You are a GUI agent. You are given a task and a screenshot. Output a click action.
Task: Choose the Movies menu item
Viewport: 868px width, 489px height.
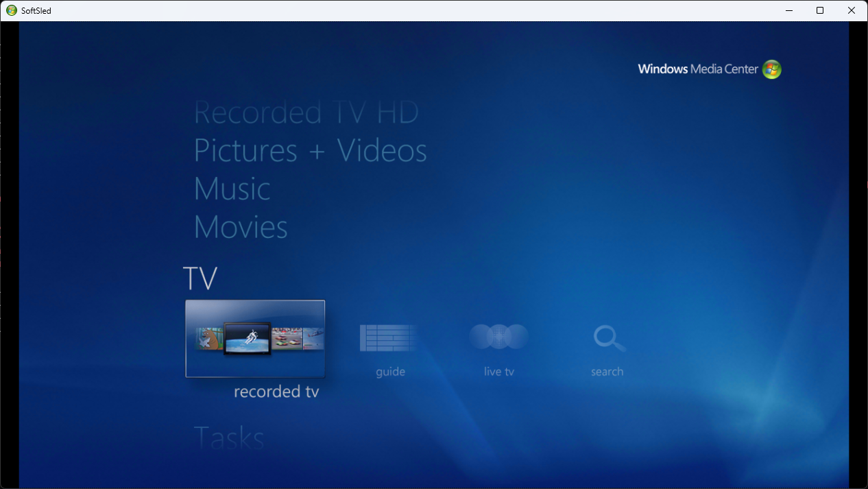(241, 228)
